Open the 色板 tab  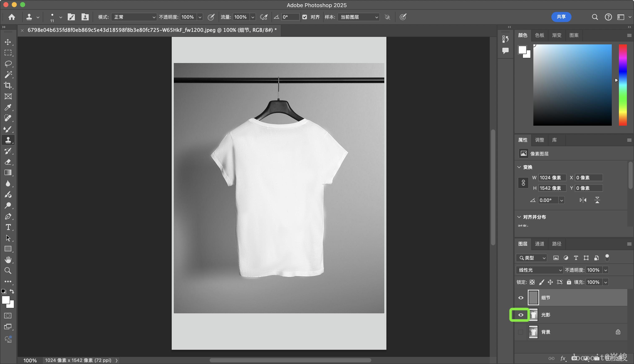pyautogui.click(x=539, y=35)
